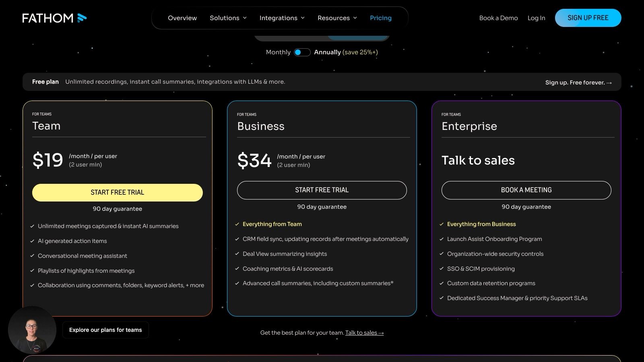
Task: Click Book a Meeting for Enterprise
Action: coord(526,190)
